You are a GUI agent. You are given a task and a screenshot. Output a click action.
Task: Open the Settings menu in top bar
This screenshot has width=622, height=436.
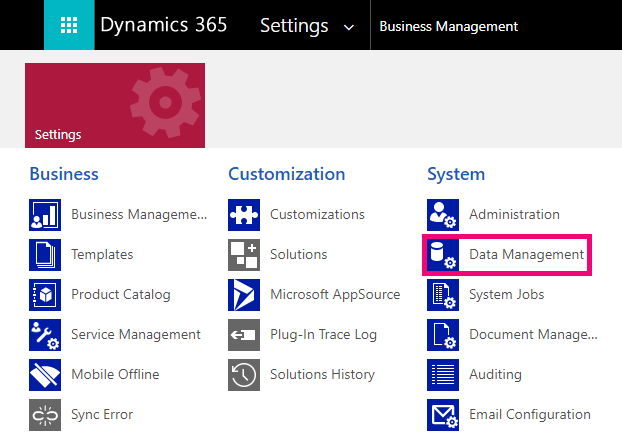294,25
